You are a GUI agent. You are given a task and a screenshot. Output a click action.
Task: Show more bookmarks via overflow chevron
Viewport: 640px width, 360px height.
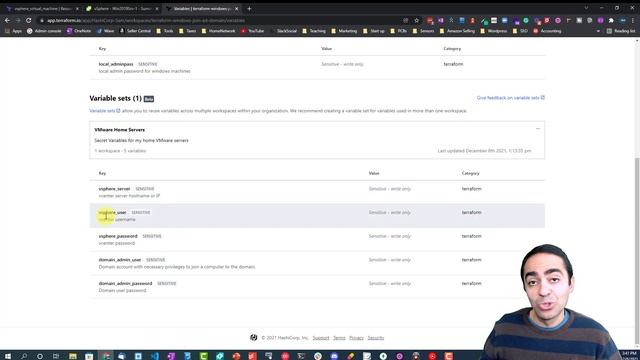pyautogui.click(x=598, y=31)
